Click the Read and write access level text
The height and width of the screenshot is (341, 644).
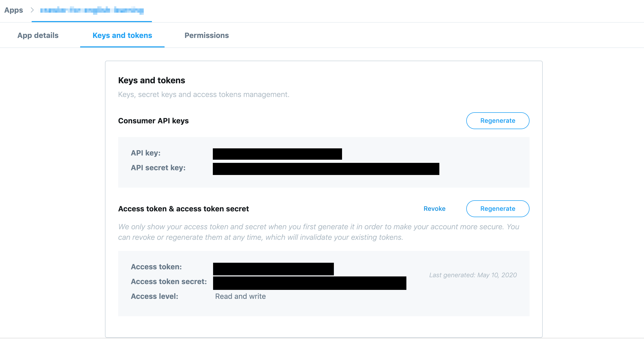[x=240, y=296]
